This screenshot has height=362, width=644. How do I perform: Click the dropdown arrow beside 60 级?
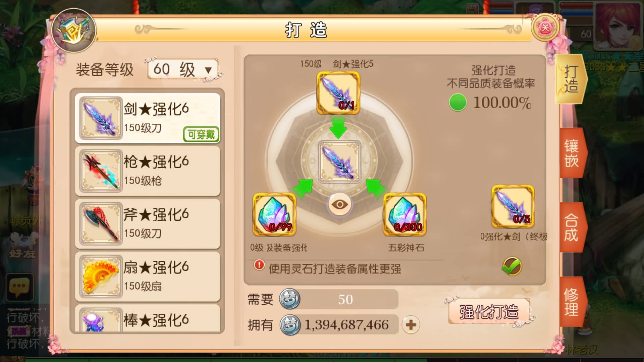coord(208,70)
